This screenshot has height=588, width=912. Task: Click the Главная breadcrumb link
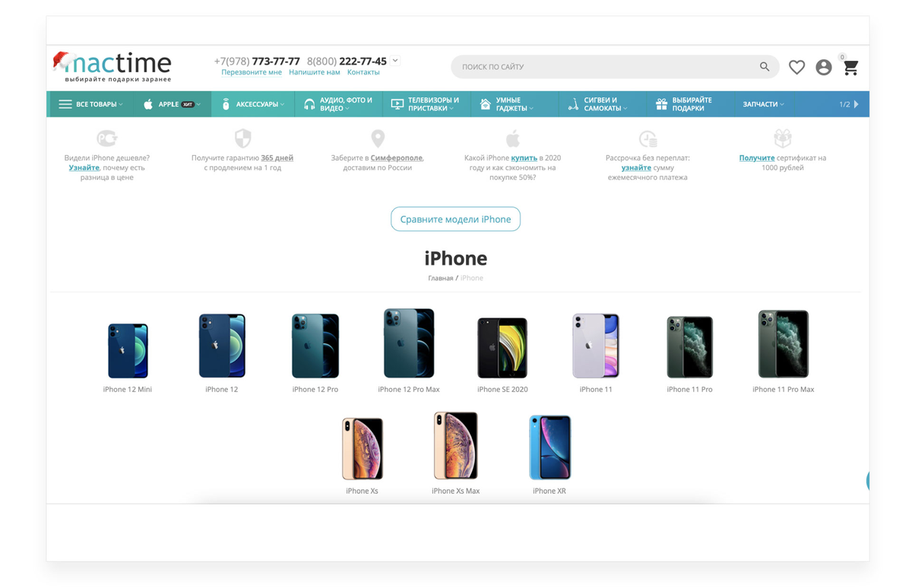click(x=440, y=278)
